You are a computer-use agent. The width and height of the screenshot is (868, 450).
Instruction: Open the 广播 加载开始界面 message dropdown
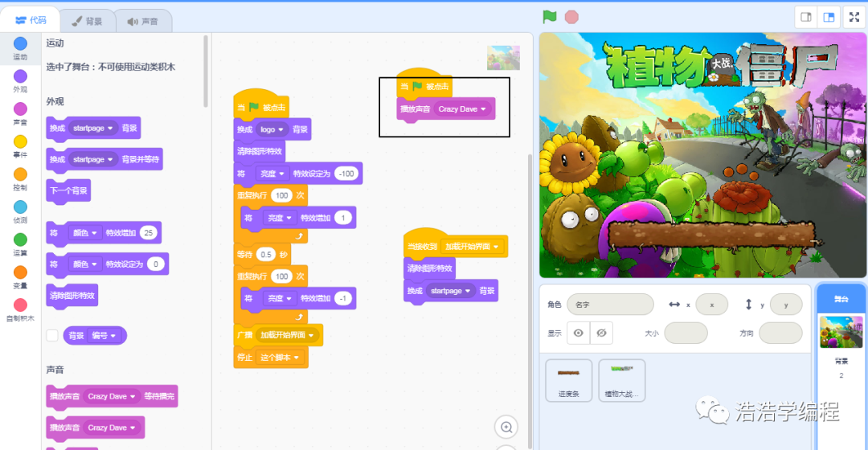[287, 335]
